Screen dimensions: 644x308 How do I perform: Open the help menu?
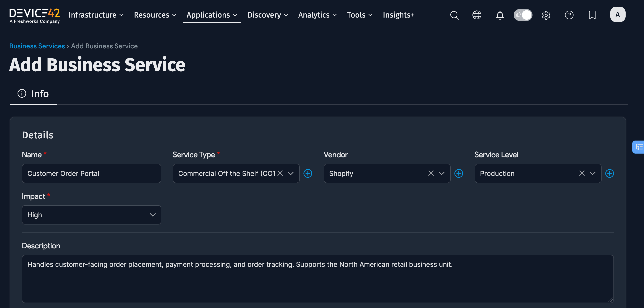(569, 15)
